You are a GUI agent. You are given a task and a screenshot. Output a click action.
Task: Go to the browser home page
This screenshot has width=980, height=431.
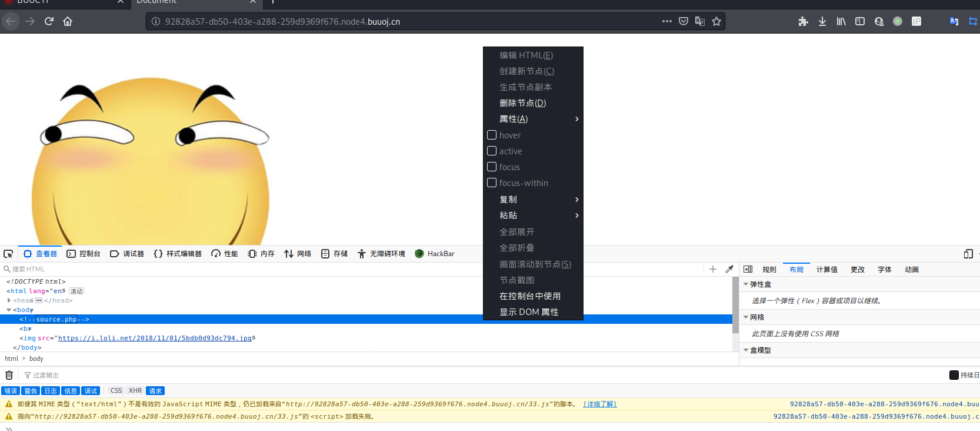pos(68,21)
